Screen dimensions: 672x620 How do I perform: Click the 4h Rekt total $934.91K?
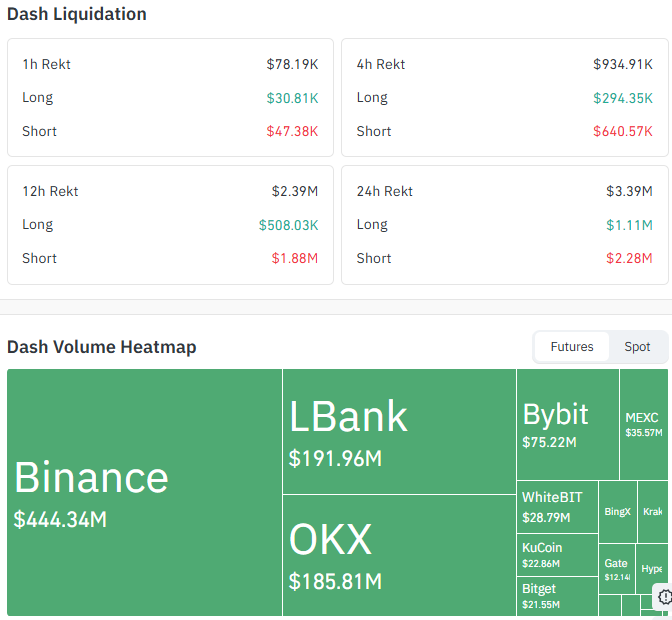(623, 64)
